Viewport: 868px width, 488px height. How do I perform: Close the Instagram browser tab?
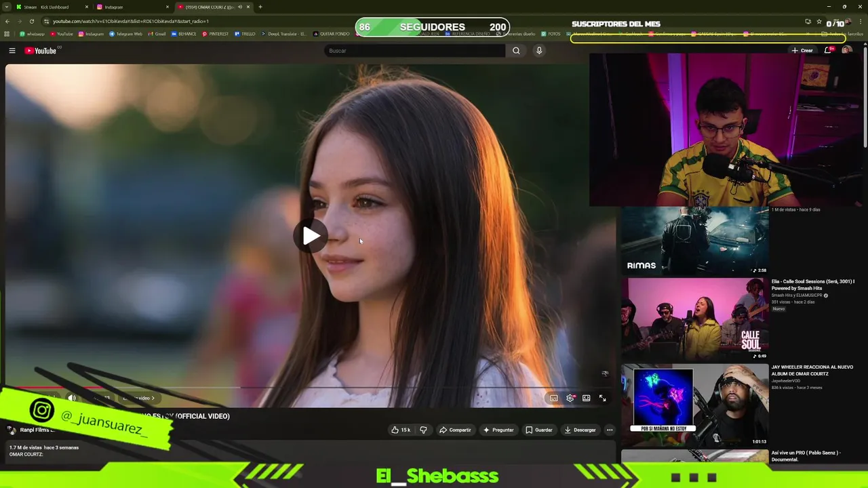pyautogui.click(x=167, y=7)
